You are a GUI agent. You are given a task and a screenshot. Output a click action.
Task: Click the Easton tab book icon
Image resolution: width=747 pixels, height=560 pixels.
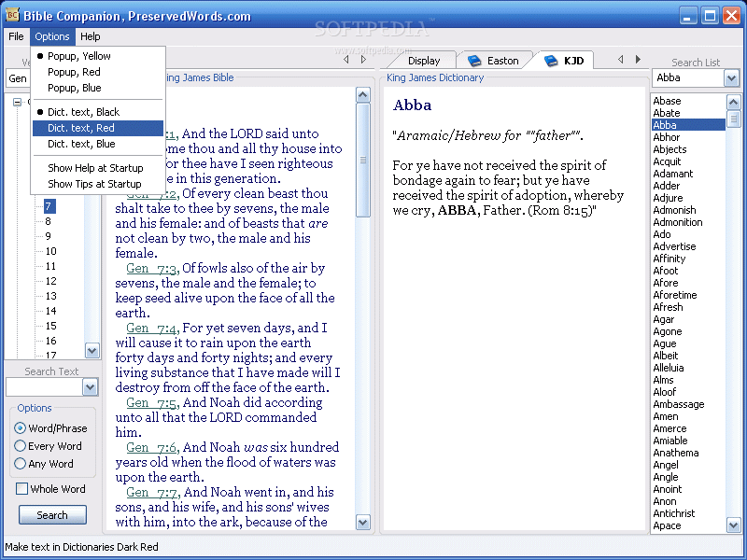coord(474,61)
